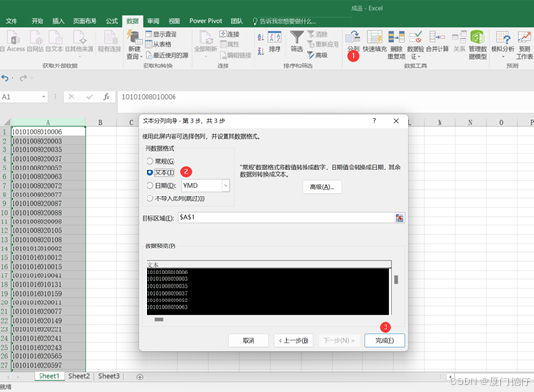Click the Sheet1 worksheet tab
Screen dimensions: 534x392
[x=49, y=376]
